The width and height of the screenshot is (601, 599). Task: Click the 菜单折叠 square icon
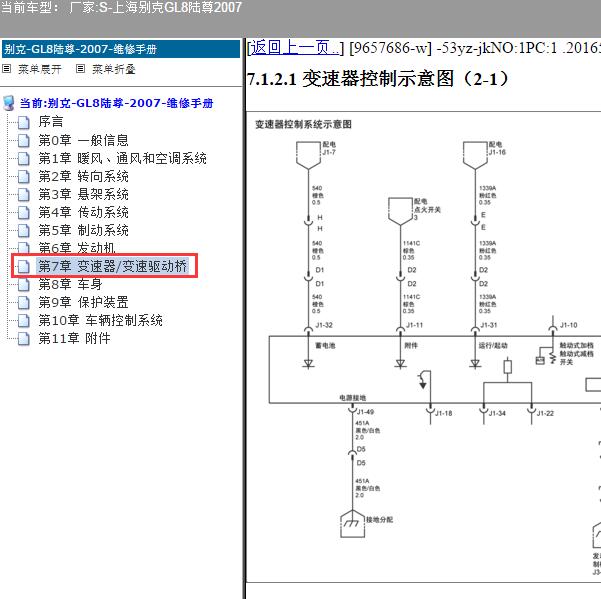tap(80, 69)
